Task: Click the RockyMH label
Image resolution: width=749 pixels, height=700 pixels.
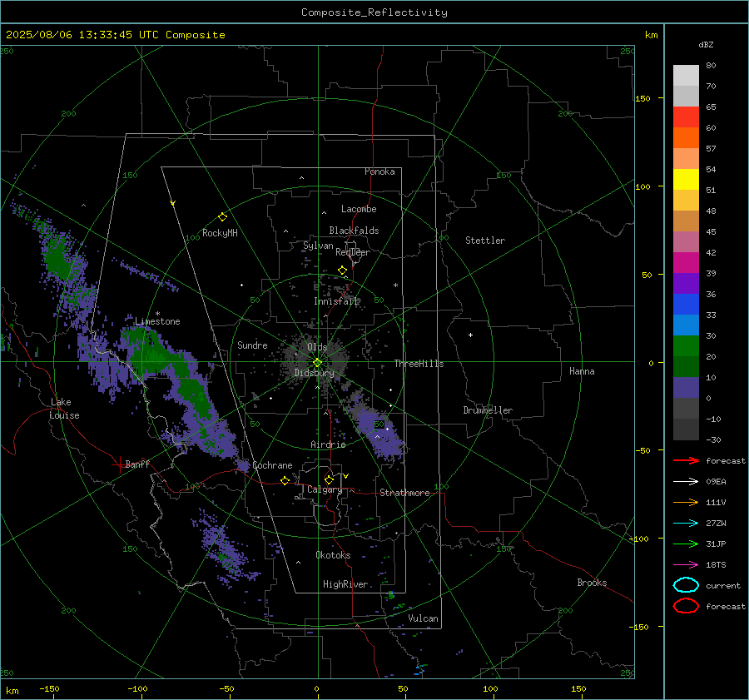Action: coord(220,233)
